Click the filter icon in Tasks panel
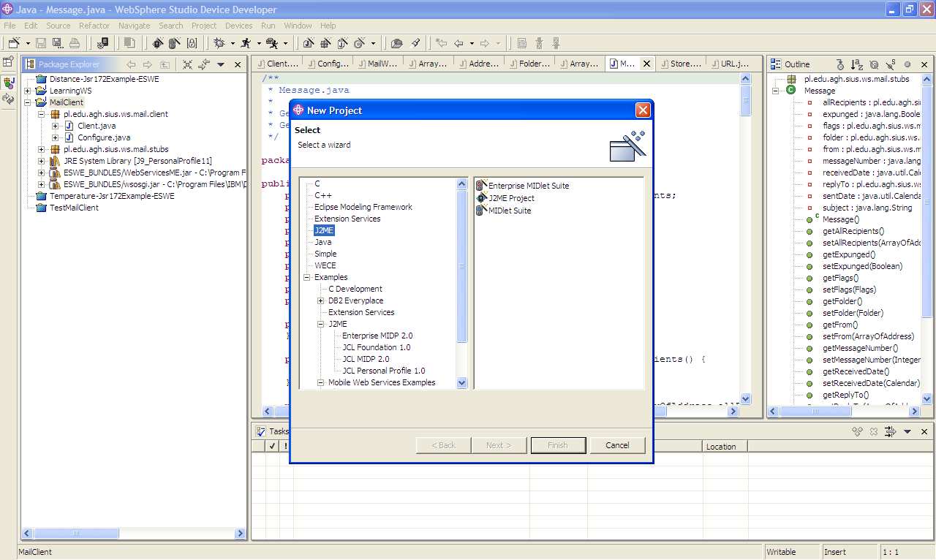 point(890,431)
